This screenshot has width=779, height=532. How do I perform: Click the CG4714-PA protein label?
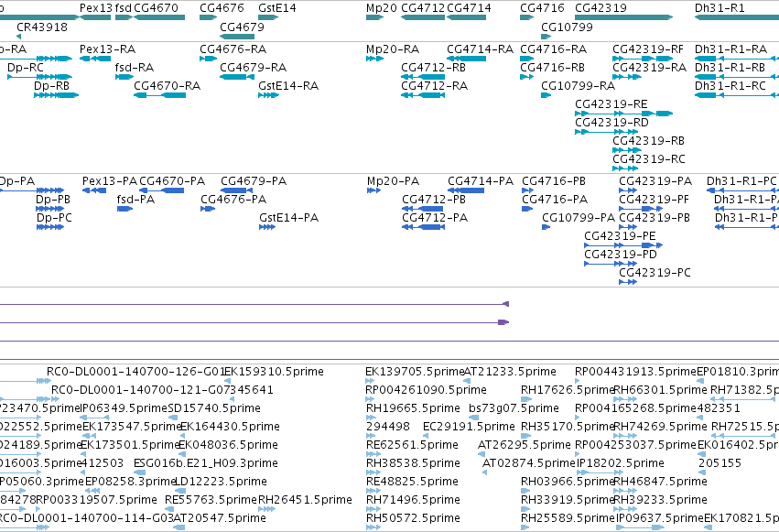(481, 181)
